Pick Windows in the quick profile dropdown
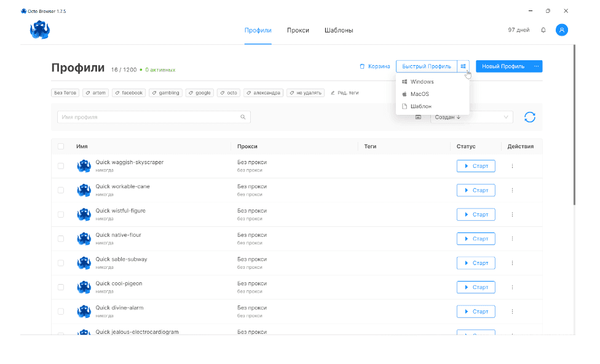 pos(422,82)
